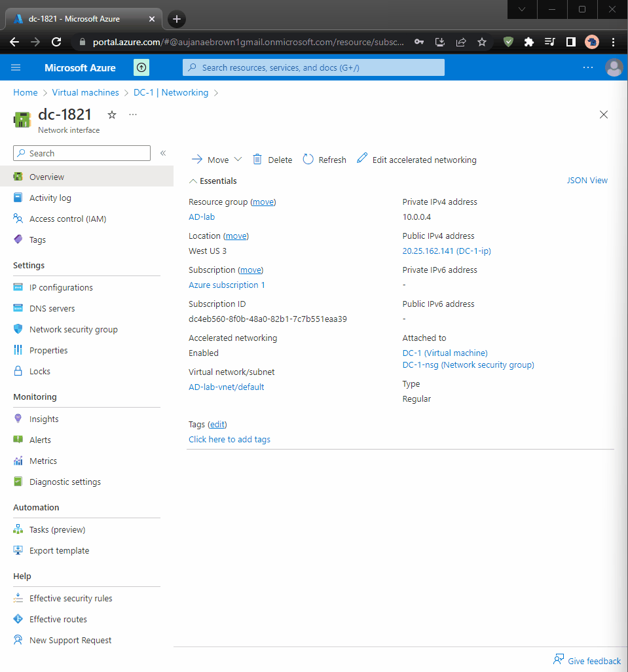Click the Insights lightbulb icon
The height and width of the screenshot is (672, 628).
pyautogui.click(x=18, y=418)
